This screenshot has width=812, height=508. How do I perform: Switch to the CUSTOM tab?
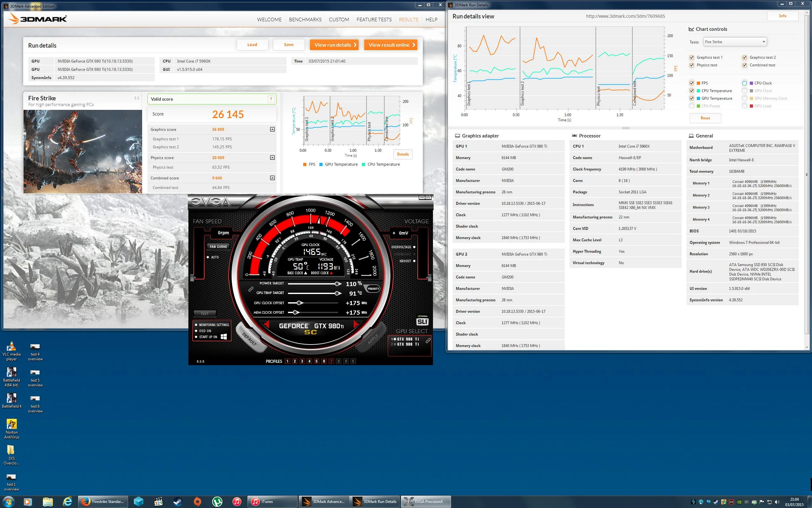339,19
